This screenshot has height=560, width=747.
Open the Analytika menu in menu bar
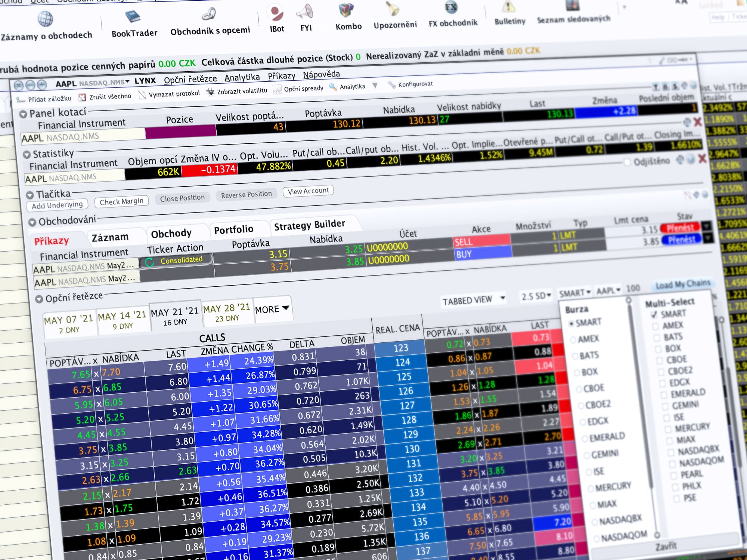(x=242, y=77)
